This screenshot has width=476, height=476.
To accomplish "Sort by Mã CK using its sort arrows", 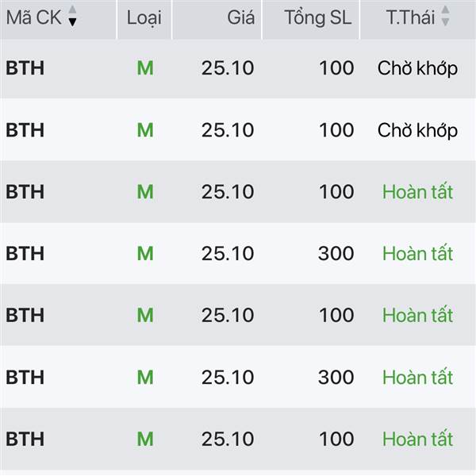I will (73, 17).
